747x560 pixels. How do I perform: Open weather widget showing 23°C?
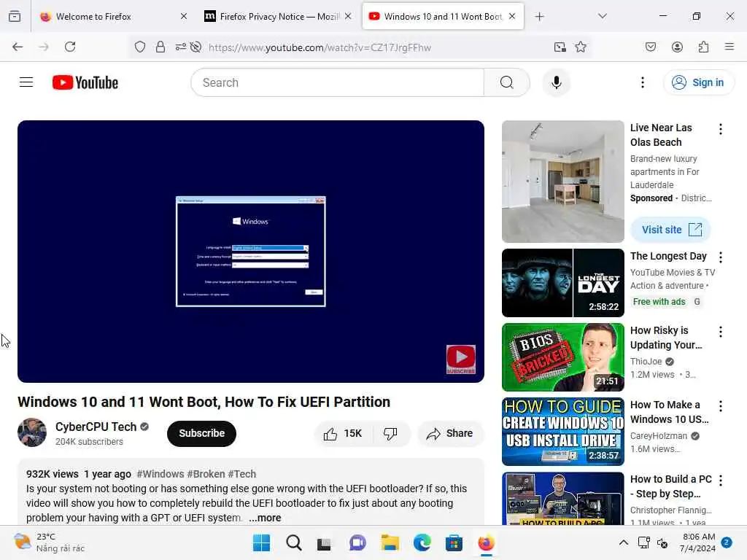pyautogui.click(x=49, y=542)
